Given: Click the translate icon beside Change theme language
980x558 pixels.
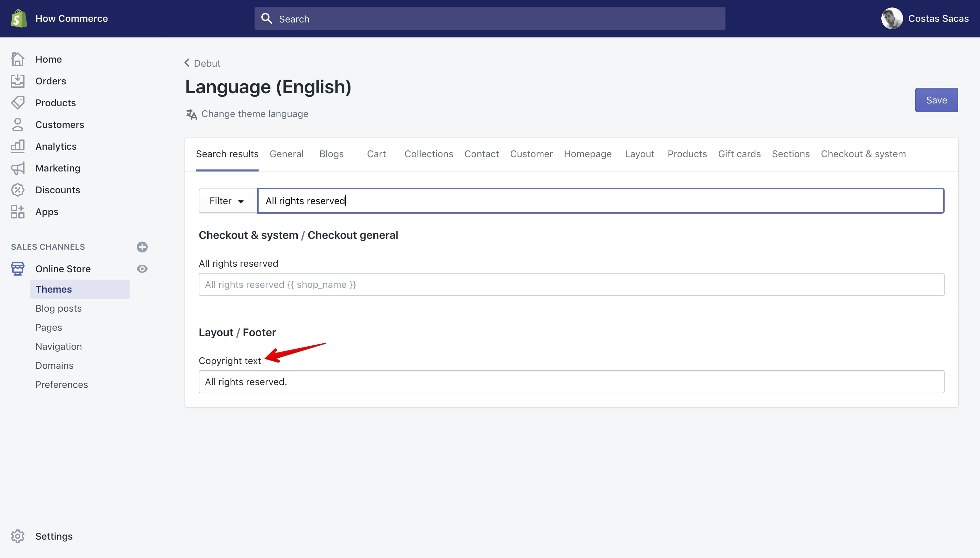Looking at the screenshot, I should [x=192, y=114].
